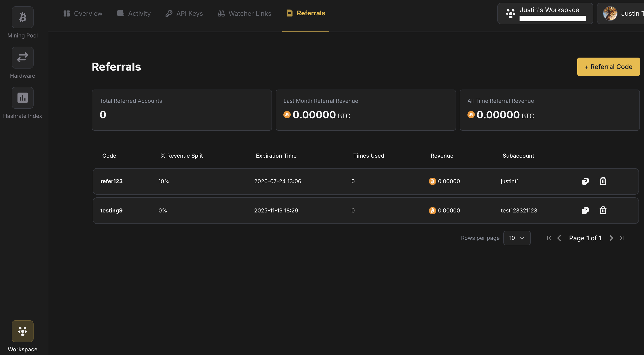Click the Times Used column header
The image size is (644, 355).
(369, 156)
